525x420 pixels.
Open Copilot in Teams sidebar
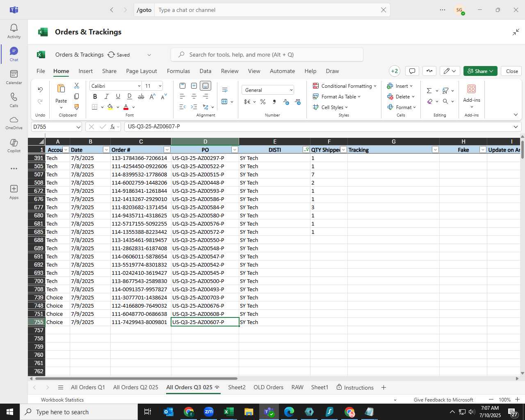point(14,146)
